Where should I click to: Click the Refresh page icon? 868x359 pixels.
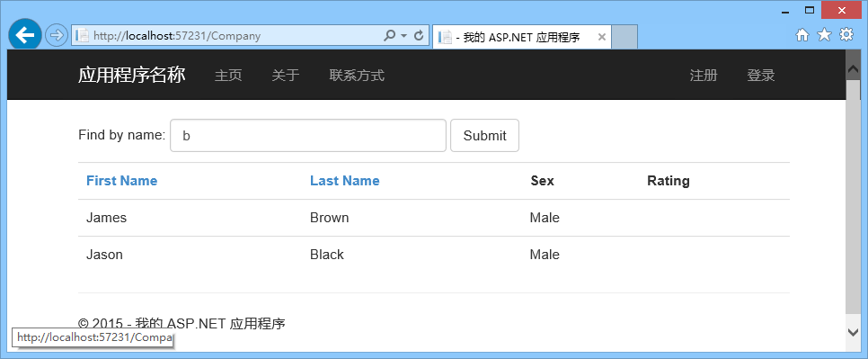coord(419,35)
